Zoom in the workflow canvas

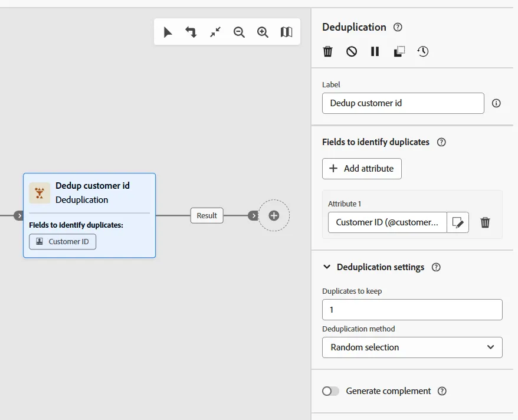tap(263, 32)
